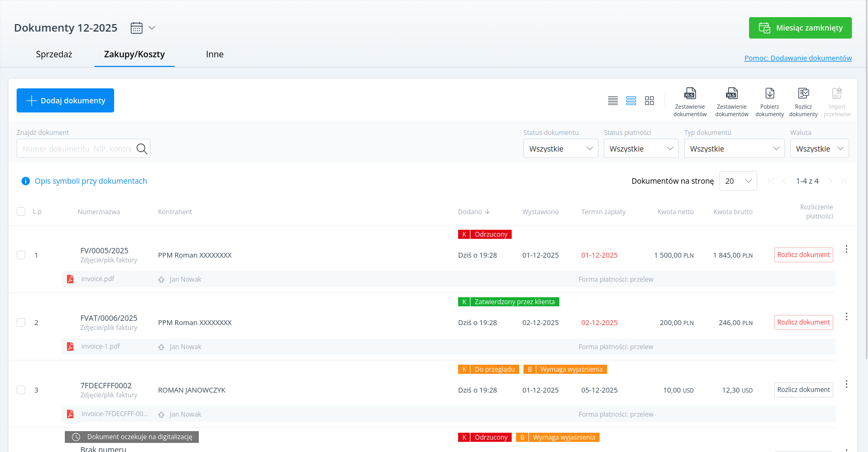
Task: Tick the select-all documents checkbox
Action: click(21, 212)
